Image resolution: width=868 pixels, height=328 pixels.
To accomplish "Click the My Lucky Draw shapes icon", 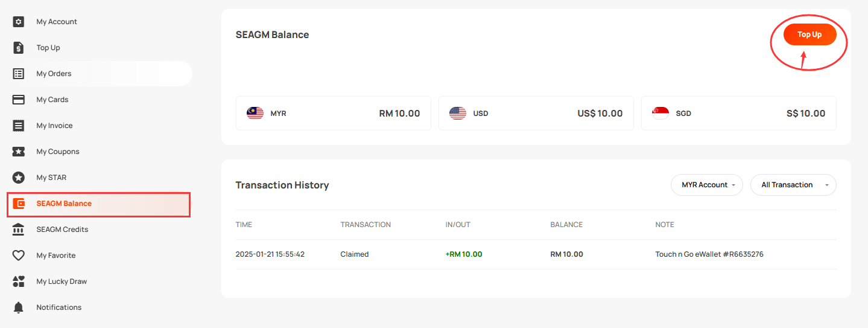I will 19,281.
